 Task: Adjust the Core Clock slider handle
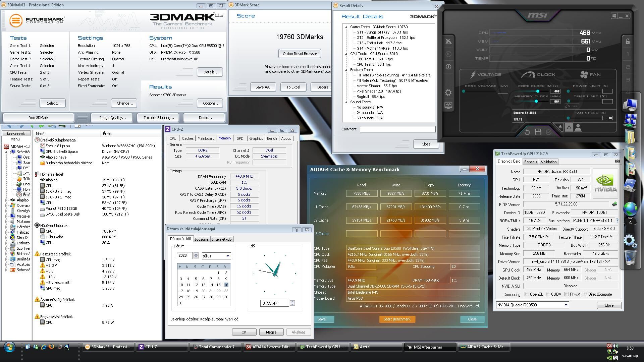[x=538, y=91]
